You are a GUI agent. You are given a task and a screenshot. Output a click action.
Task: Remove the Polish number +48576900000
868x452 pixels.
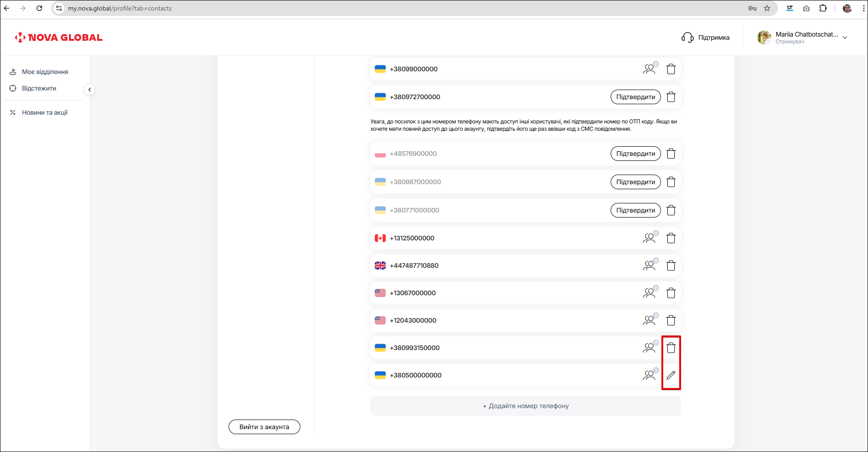pyautogui.click(x=671, y=154)
